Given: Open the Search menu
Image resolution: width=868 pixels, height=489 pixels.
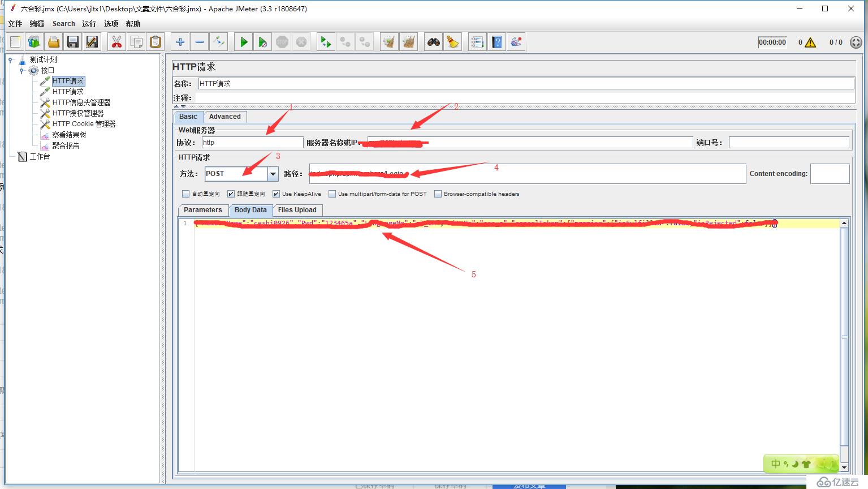Looking at the screenshot, I should coord(63,24).
